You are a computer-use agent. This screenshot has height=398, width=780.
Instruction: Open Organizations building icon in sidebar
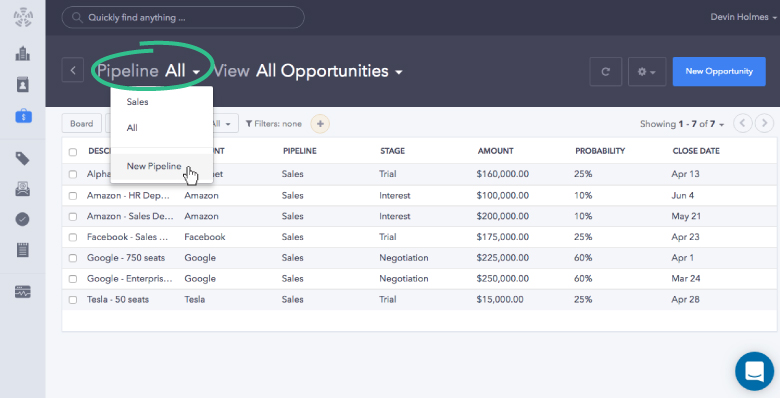[x=23, y=53]
